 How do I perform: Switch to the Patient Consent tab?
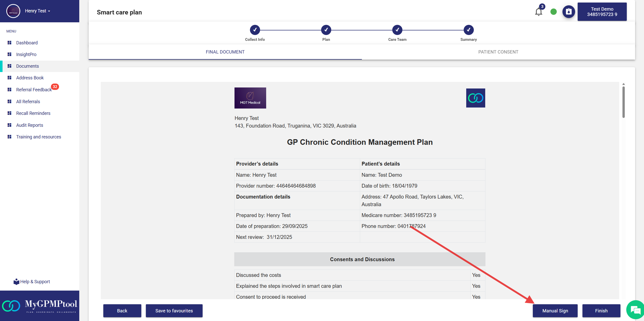tap(498, 52)
